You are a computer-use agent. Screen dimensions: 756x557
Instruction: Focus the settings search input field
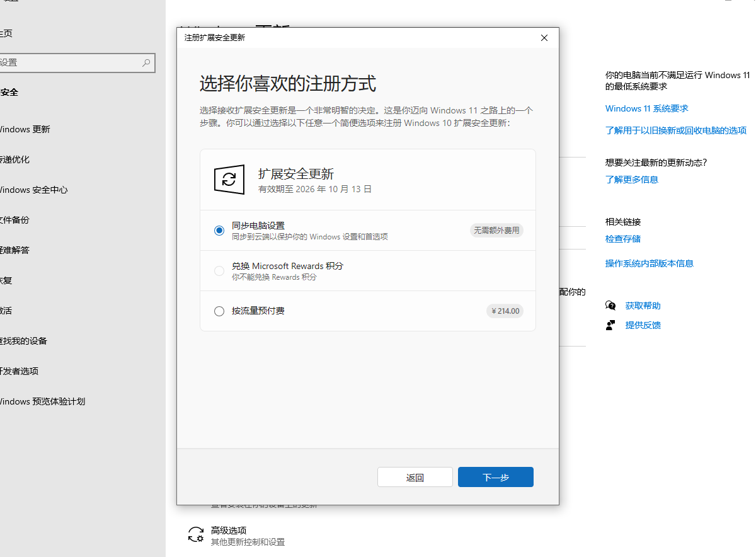tap(76, 62)
